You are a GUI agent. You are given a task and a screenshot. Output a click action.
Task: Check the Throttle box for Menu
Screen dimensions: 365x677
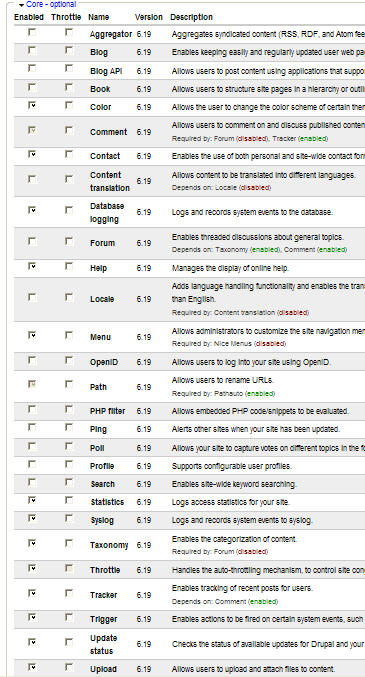coord(69,335)
